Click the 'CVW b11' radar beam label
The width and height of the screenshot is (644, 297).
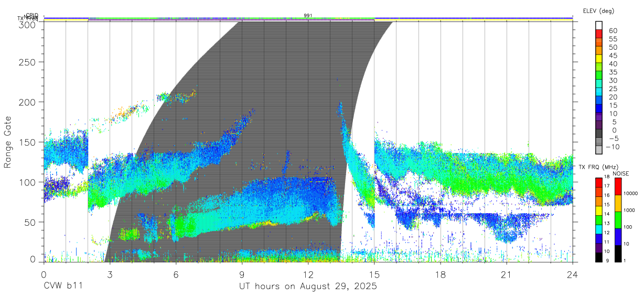pos(63,287)
